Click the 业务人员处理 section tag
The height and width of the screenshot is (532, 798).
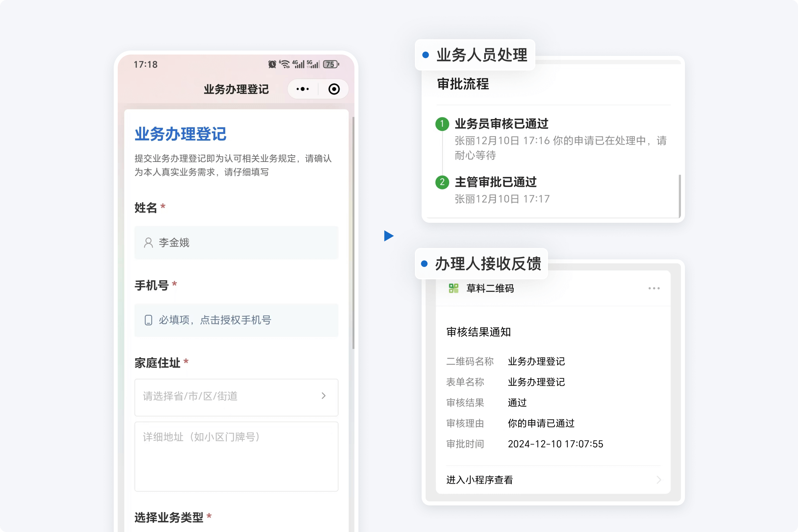[x=475, y=55]
